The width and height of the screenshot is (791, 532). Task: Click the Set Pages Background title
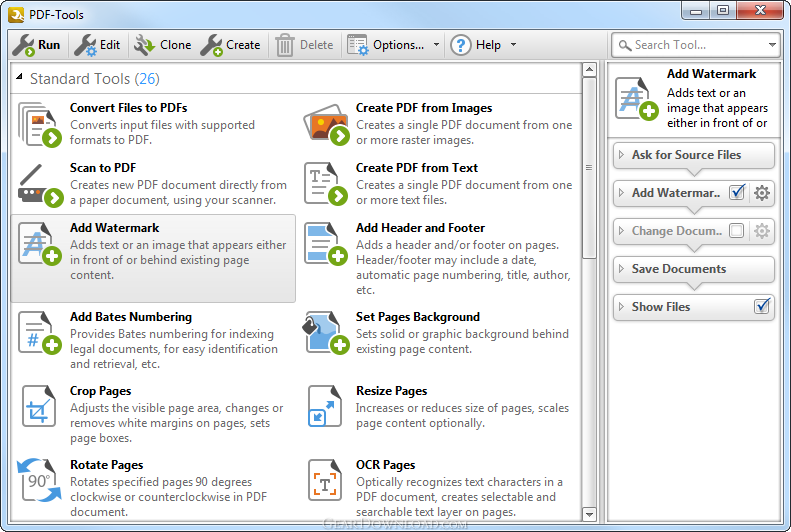click(418, 317)
